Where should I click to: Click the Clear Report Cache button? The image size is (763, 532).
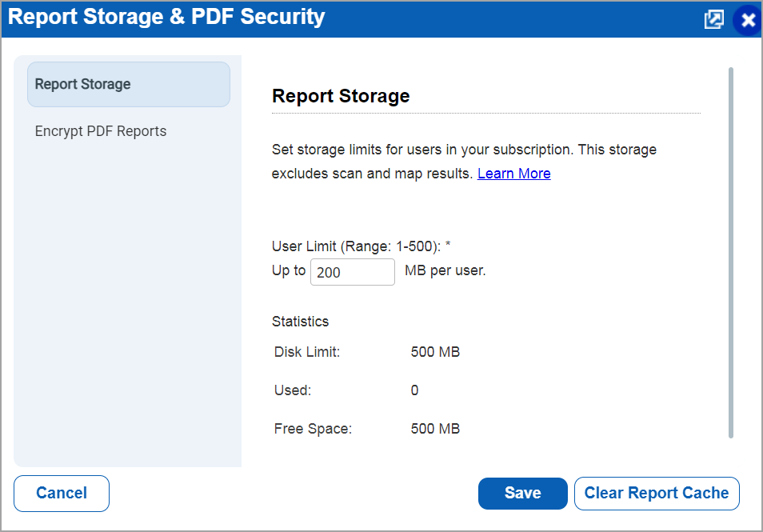point(657,494)
